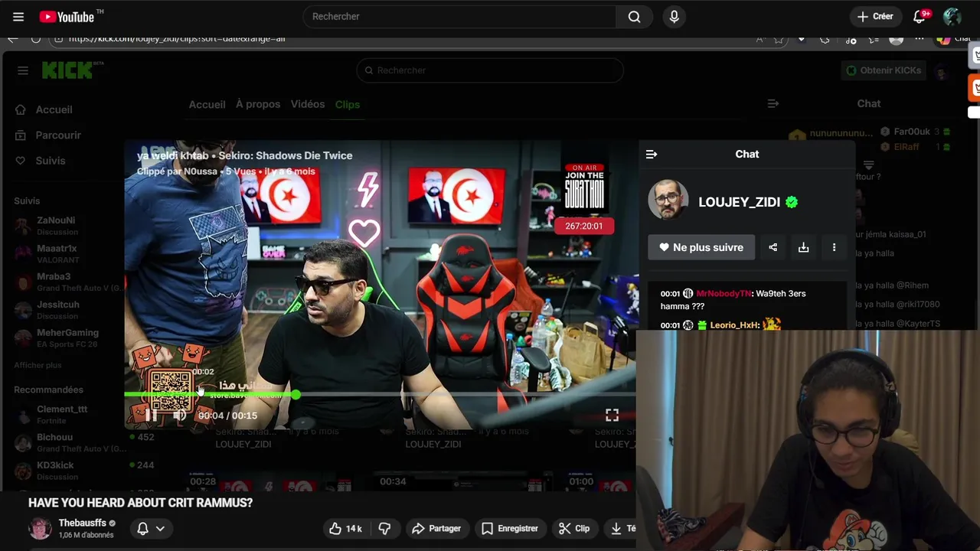Click the Partager share button
This screenshot has height=551, width=980.
pos(436,528)
